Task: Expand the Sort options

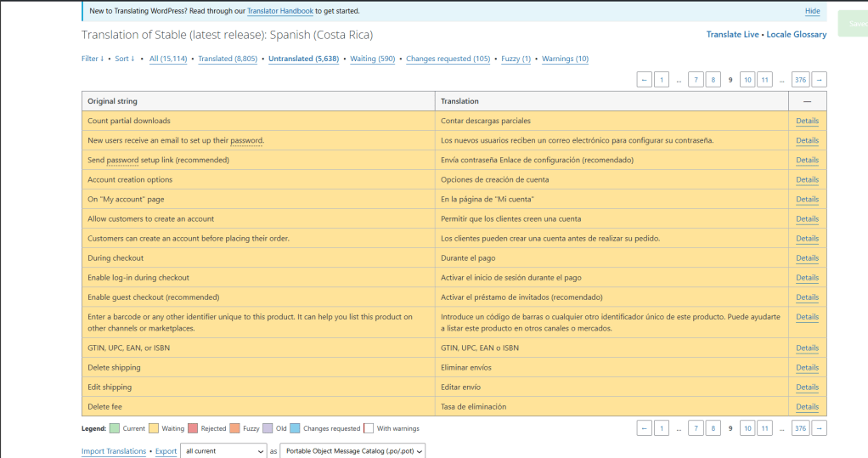Action: (x=125, y=59)
